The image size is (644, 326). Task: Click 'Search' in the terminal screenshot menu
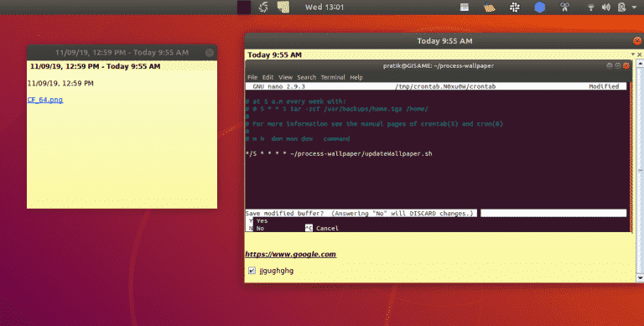pyautogui.click(x=307, y=77)
